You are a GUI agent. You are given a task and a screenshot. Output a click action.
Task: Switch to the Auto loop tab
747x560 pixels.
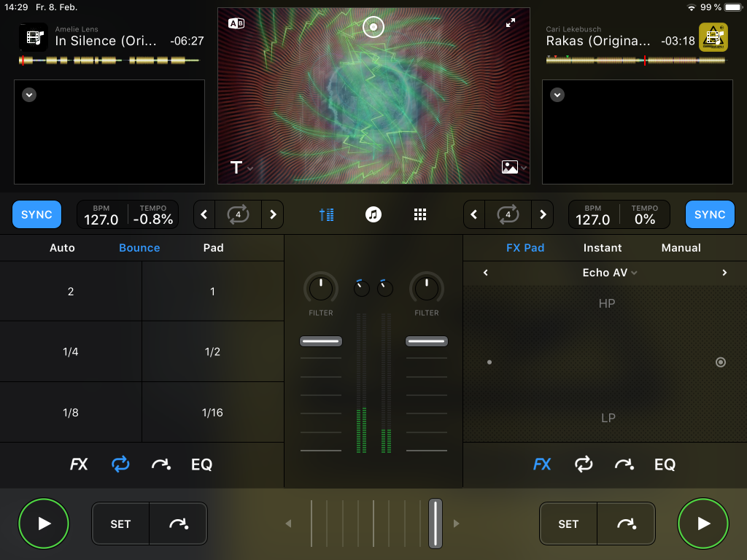[62, 248]
